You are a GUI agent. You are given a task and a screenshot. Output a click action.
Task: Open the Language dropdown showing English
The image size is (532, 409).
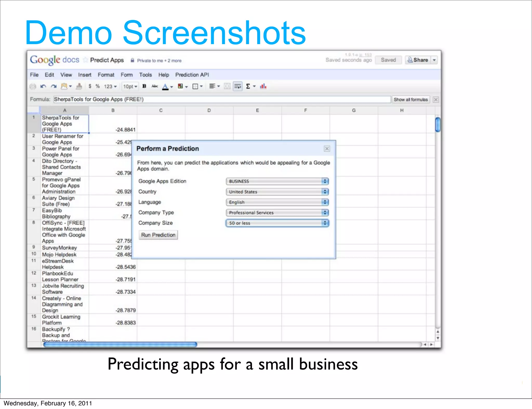coord(277,202)
